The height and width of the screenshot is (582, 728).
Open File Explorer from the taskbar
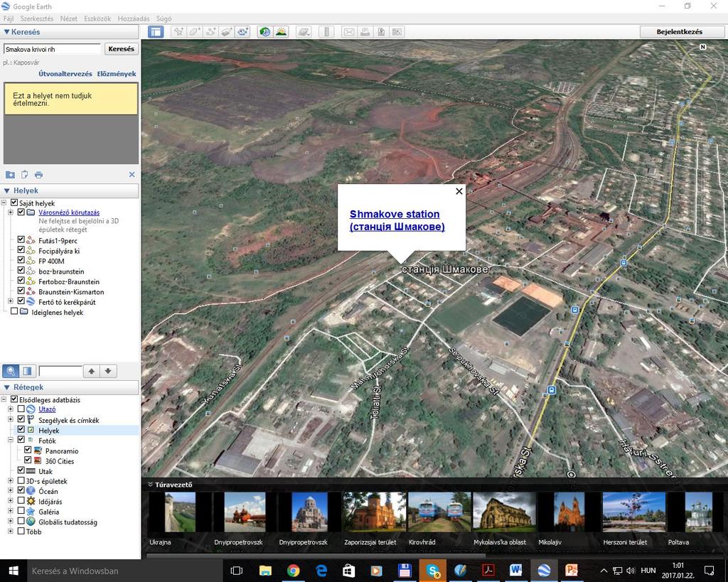pos(265,571)
